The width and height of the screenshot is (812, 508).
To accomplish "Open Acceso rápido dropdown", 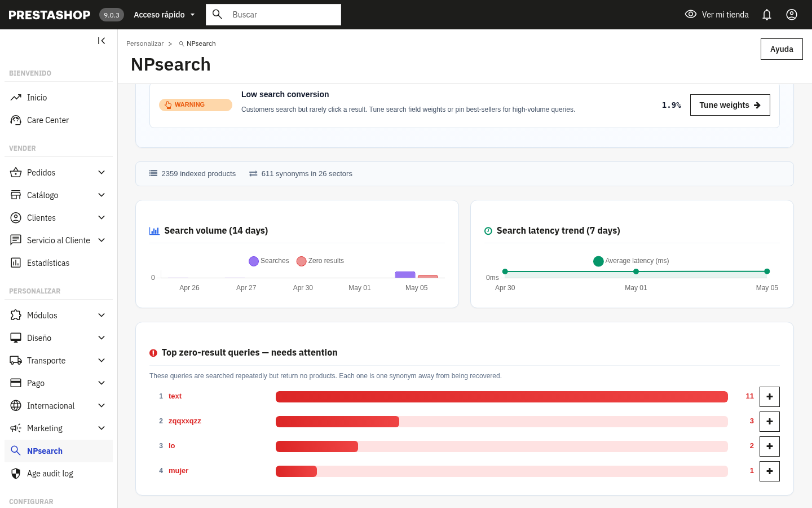I will point(164,15).
